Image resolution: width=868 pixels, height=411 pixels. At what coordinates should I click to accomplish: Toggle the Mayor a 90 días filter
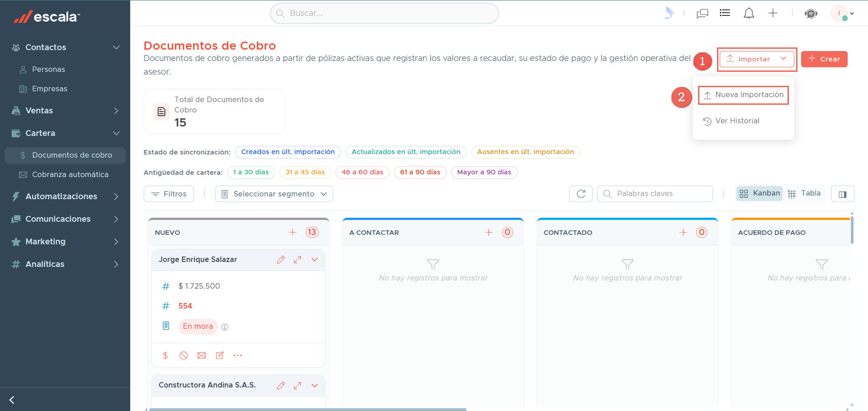pos(484,172)
